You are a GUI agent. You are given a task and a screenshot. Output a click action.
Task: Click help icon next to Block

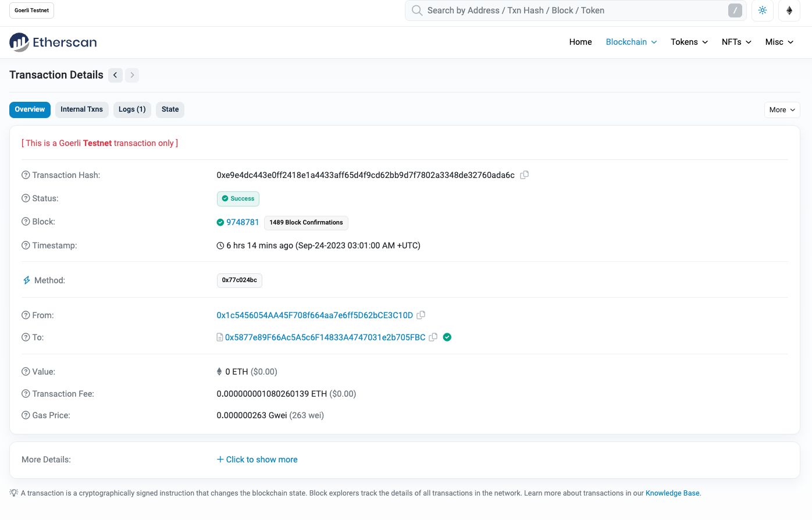[x=26, y=222]
